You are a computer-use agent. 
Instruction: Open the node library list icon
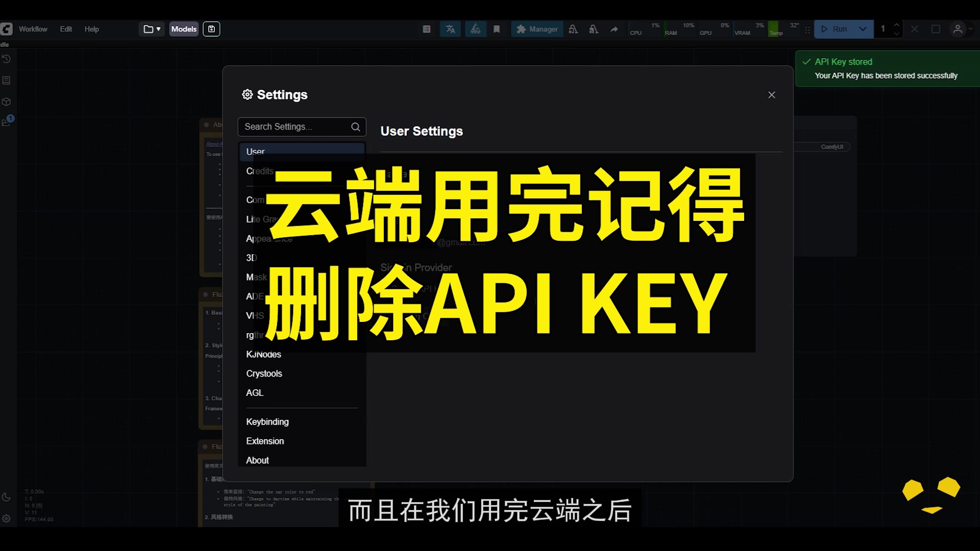coord(6,81)
